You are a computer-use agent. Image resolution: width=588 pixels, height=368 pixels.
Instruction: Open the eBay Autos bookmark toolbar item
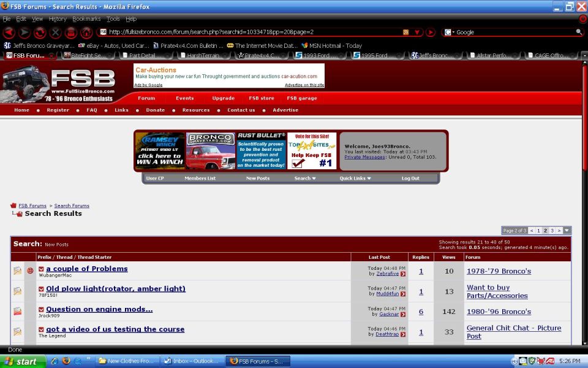click(114, 46)
